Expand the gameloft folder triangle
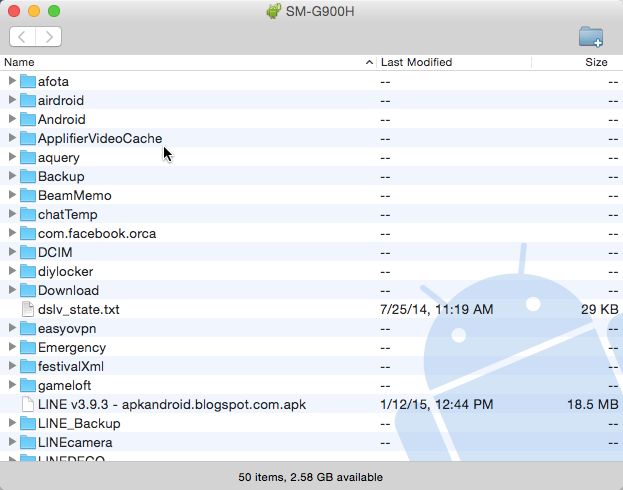Screen dimensions: 623x490 pyautogui.click(x=12, y=385)
